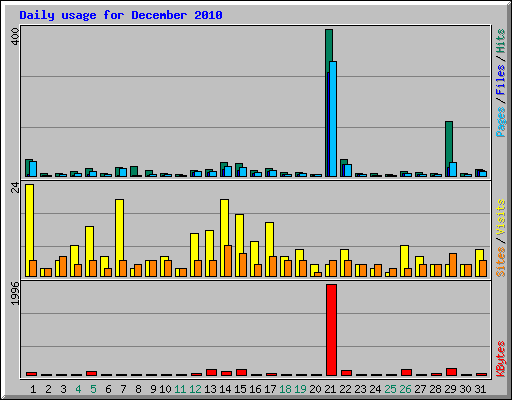This screenshot has height=400, width=512.
Task: Click the yellow Visits bar for day 13
Action: [x=209, y=245]
